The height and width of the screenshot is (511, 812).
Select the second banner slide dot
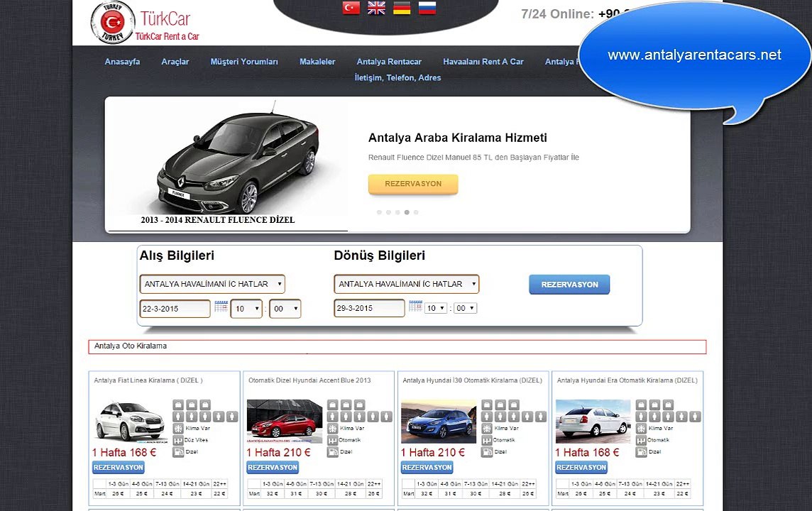(388, 212)
